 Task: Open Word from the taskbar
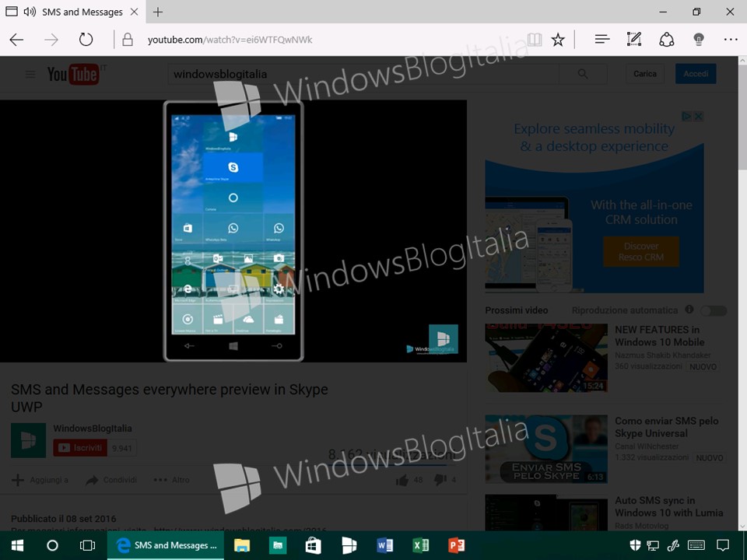click(384, 545)
